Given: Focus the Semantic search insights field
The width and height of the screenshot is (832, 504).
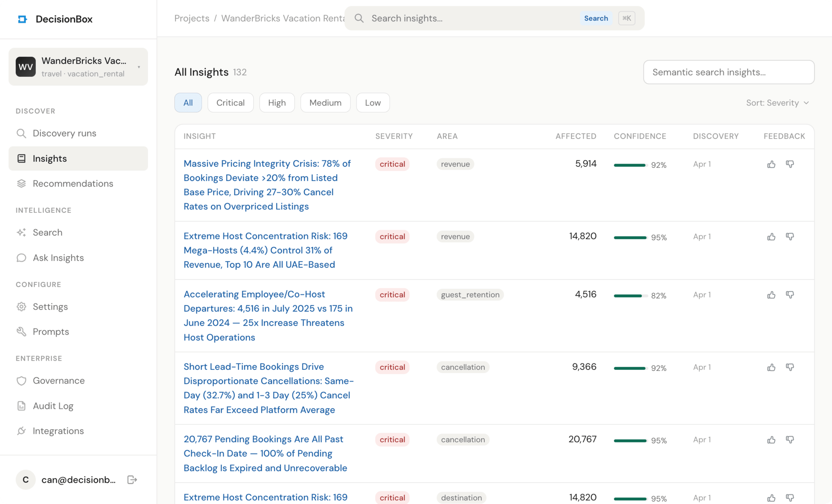Looking at the screenshot, I should tap(728, 72).
